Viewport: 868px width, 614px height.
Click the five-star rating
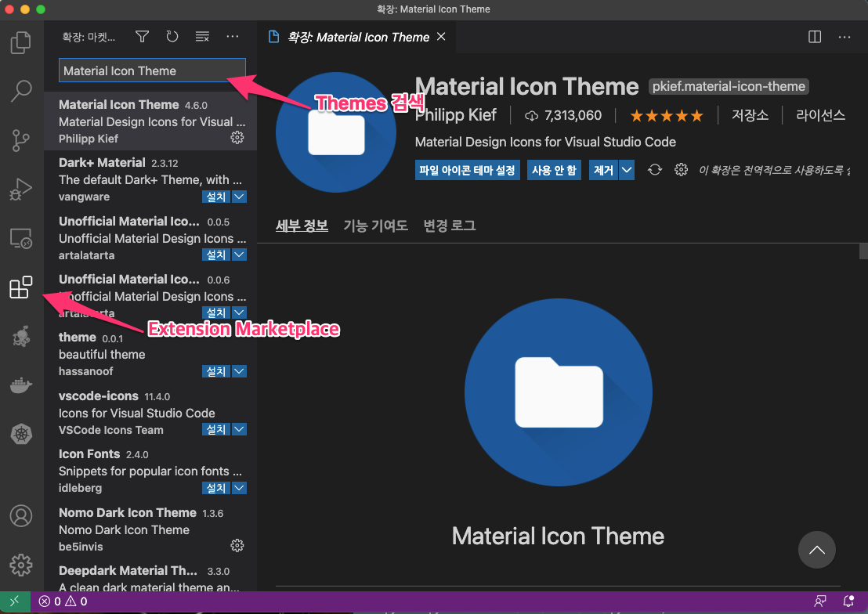pos(667,115)
